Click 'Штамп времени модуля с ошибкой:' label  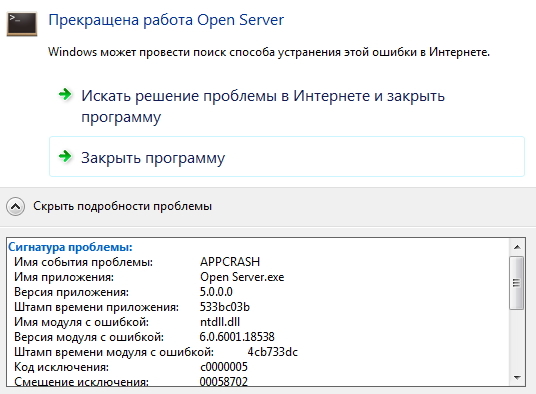click(x=114, y=352)
